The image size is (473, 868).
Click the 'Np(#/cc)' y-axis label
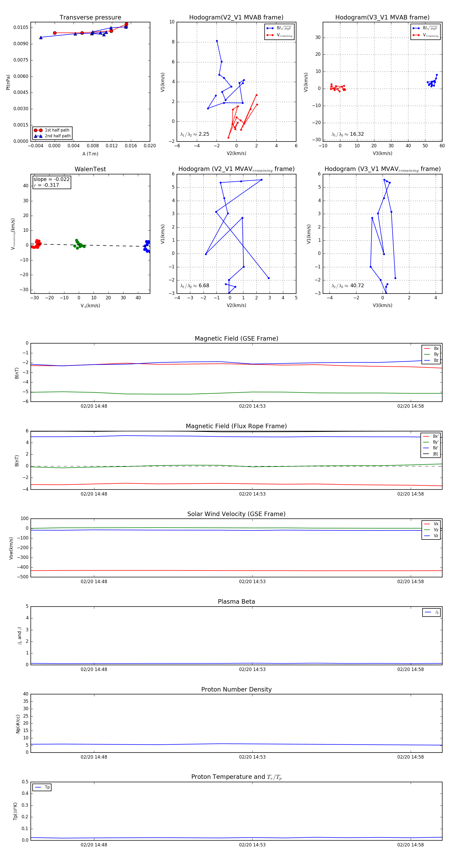(x=18, y=724)
